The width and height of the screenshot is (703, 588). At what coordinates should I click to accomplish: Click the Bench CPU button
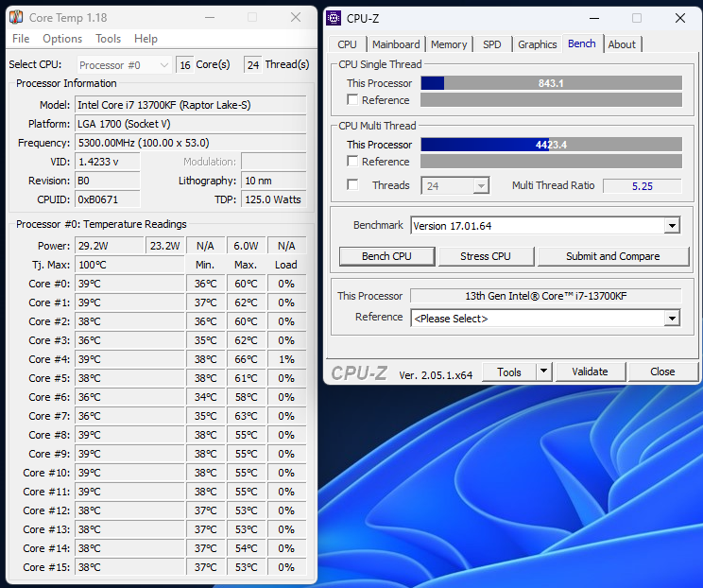(x=386, y=256)
